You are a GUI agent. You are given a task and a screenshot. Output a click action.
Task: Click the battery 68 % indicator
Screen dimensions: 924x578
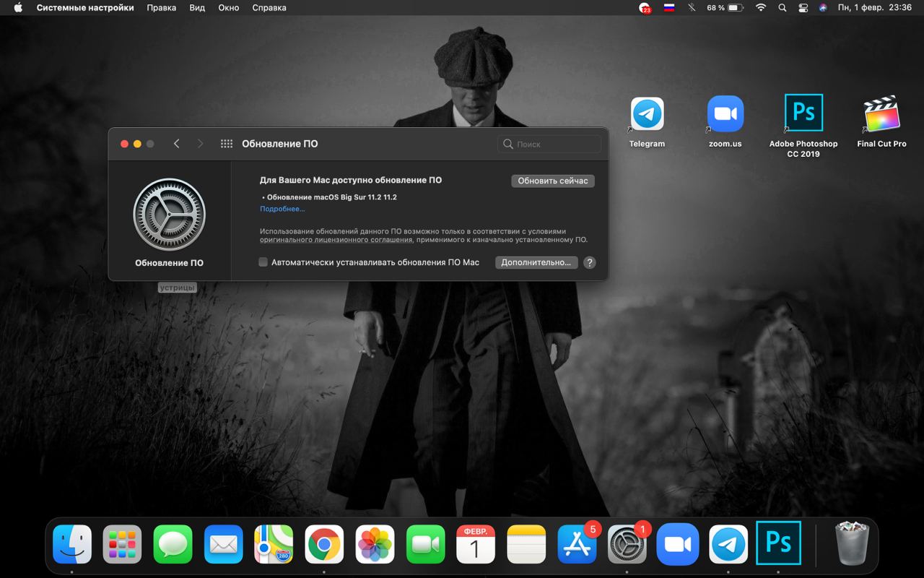click(725, 8)
